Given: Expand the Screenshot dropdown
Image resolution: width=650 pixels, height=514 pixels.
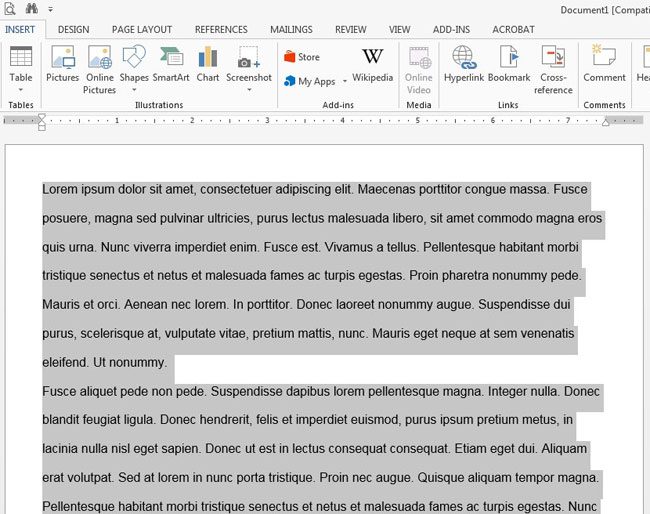Looking at the screenshot, I should click(x=248, y=88).
